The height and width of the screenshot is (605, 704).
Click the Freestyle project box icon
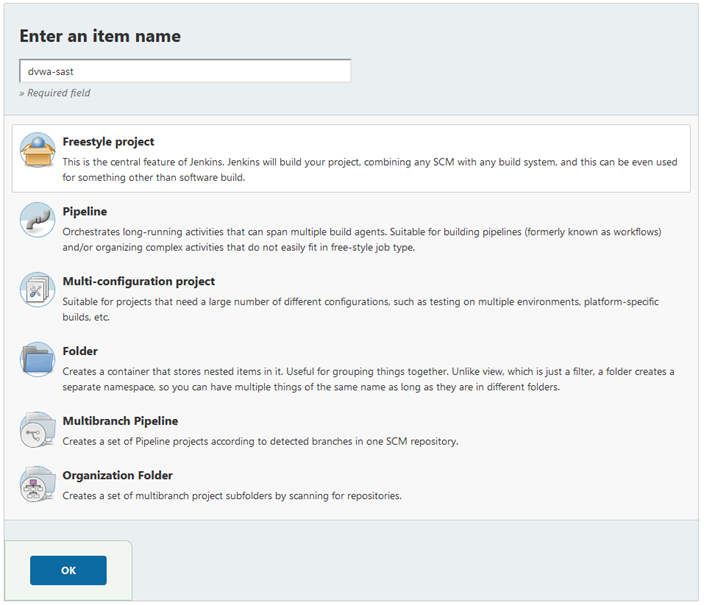[38, 151]
